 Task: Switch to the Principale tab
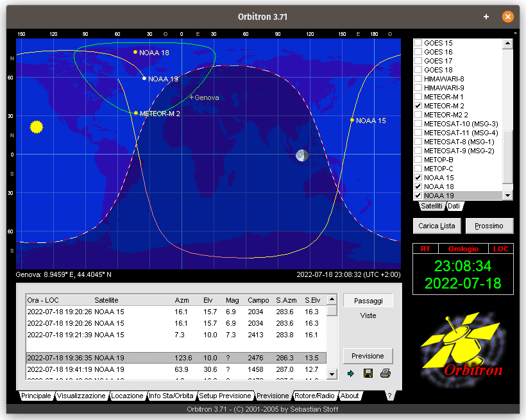point(36,396)
